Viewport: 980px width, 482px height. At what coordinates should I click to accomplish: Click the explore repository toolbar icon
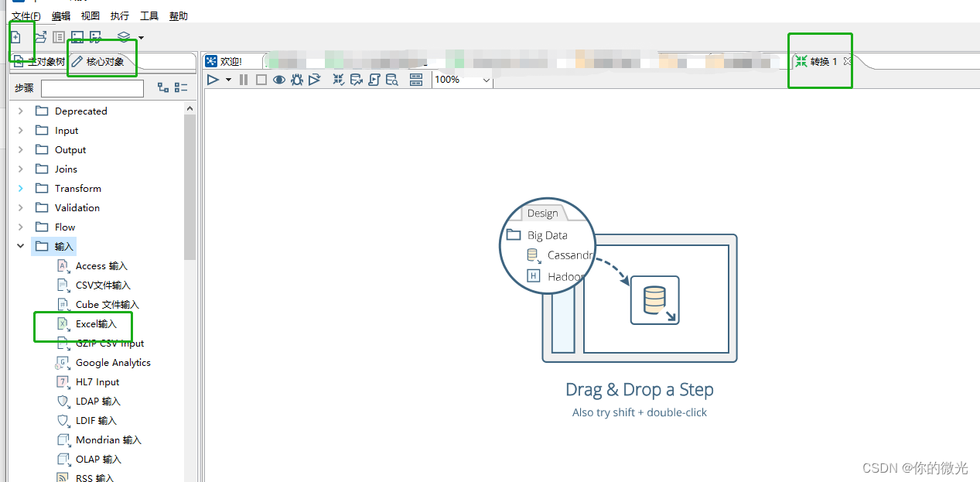tap(59, 37)
